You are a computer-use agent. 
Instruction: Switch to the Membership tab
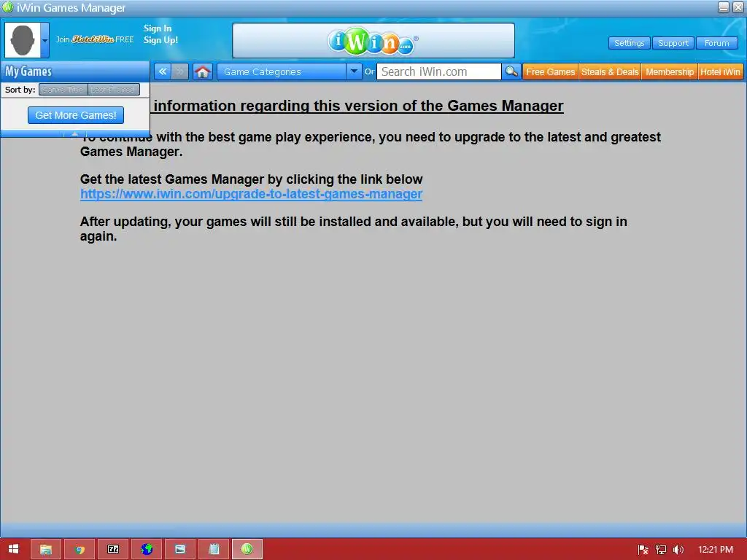click(x=670, y=72)
